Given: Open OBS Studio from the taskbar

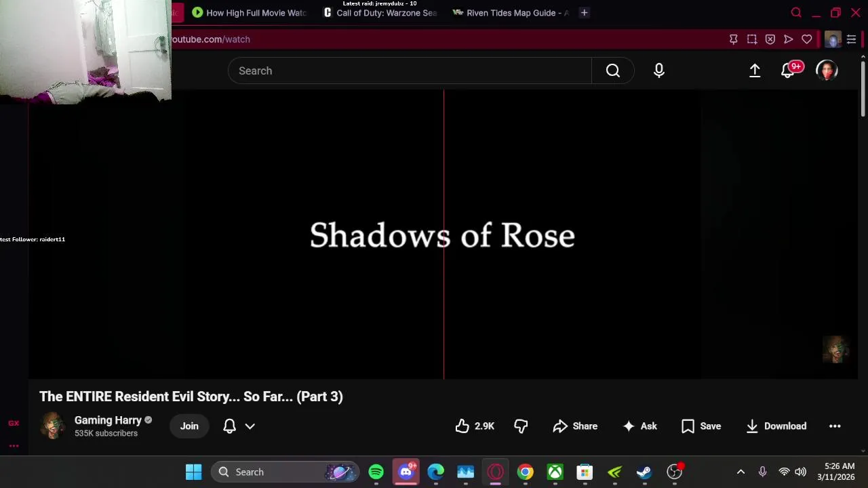Looking at the screenshot, I should [x=674, y=472].
